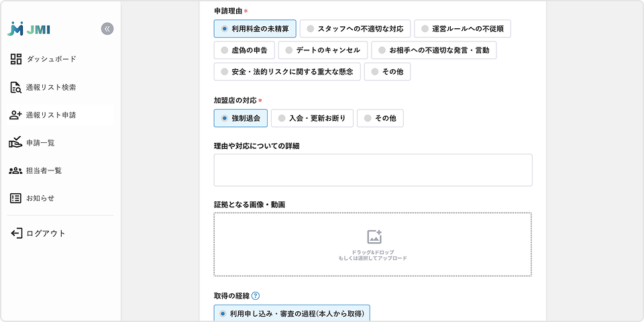Image resolution: width=644 pixels, height=322 pixels.
Task: Select デートのキャンセル reason
Action: (x=323, y=50)
